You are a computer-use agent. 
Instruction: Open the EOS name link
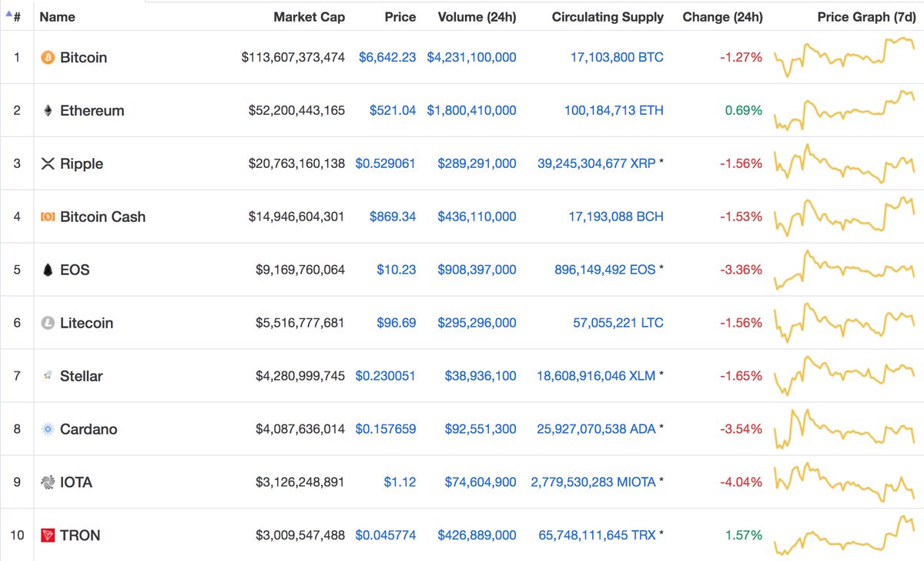(75, 270)
